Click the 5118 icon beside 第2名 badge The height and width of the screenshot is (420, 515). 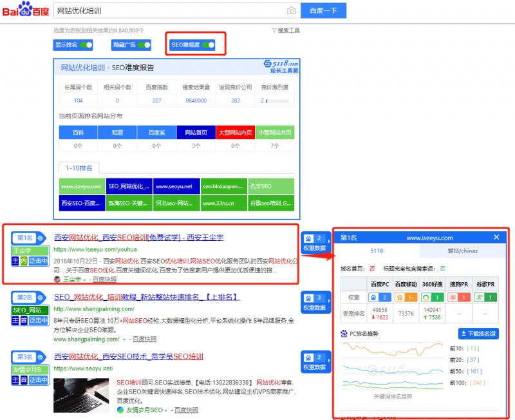click(x=41, y=298)
